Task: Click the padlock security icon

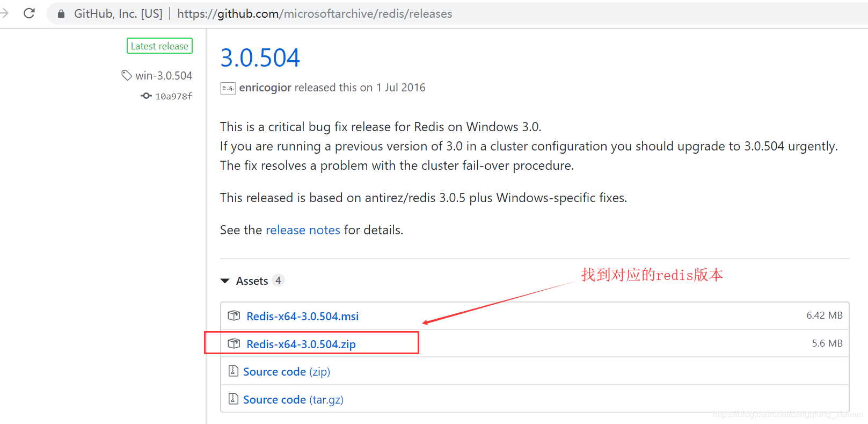Action: (x=61, y=14)
